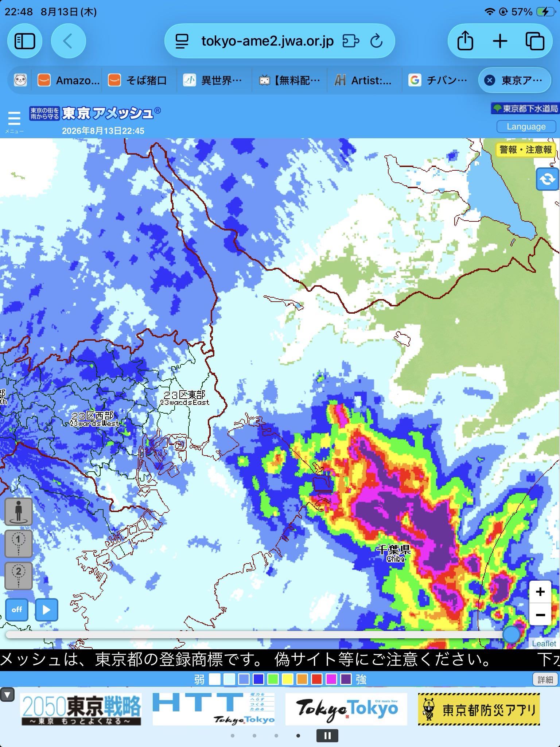The height and width of the screenshot is (747, 560).
Task: Open the HTT Tokyo banner
Action: pyautogui.click(x=213, y=710)
